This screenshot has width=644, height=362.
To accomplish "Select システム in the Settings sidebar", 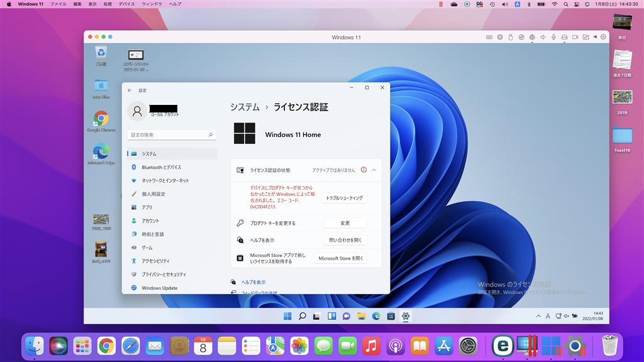I will [x=172, y=153].
